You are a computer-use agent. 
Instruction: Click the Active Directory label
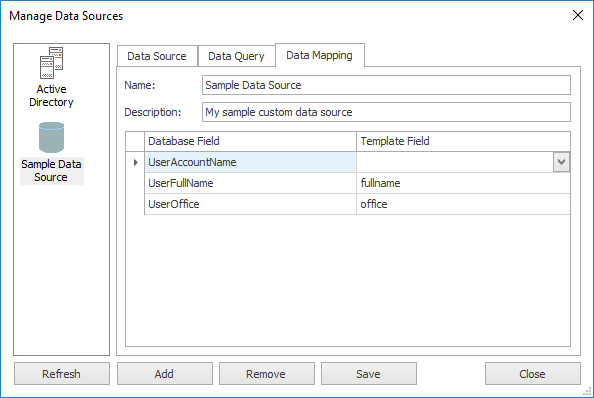(51, 95)
